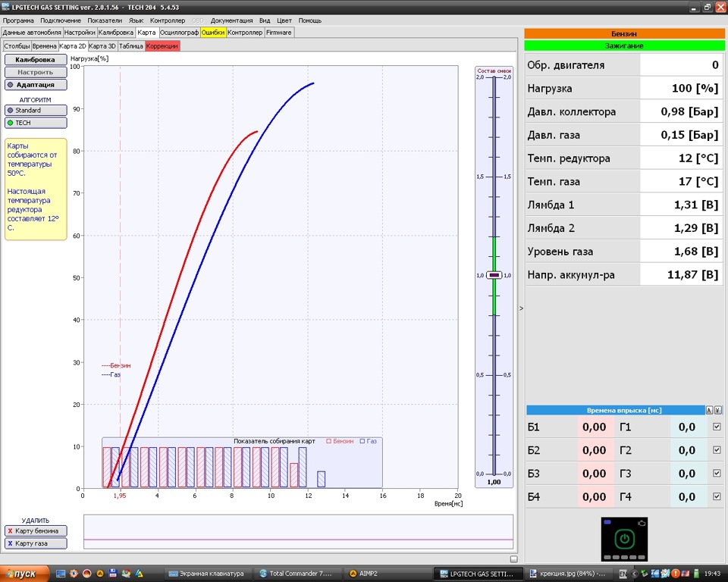The image size is (728, 582).
Task: Uncheck the injector Г1 checkbox
Action: (x=717, y=427)
